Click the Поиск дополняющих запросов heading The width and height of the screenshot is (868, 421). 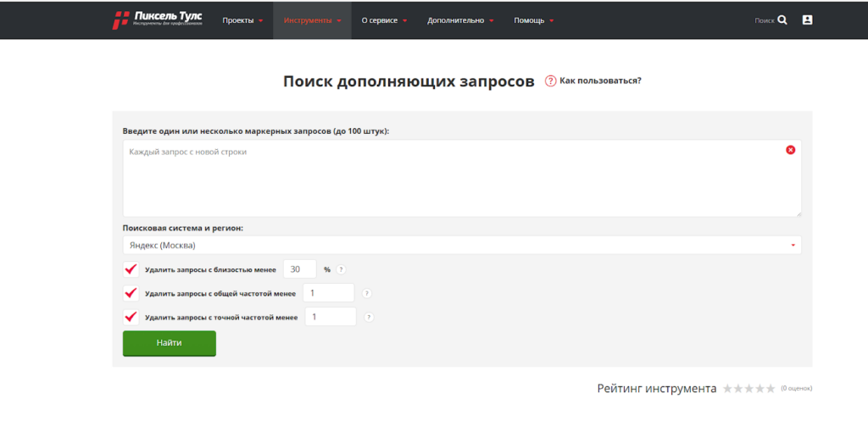pos(409,81)
